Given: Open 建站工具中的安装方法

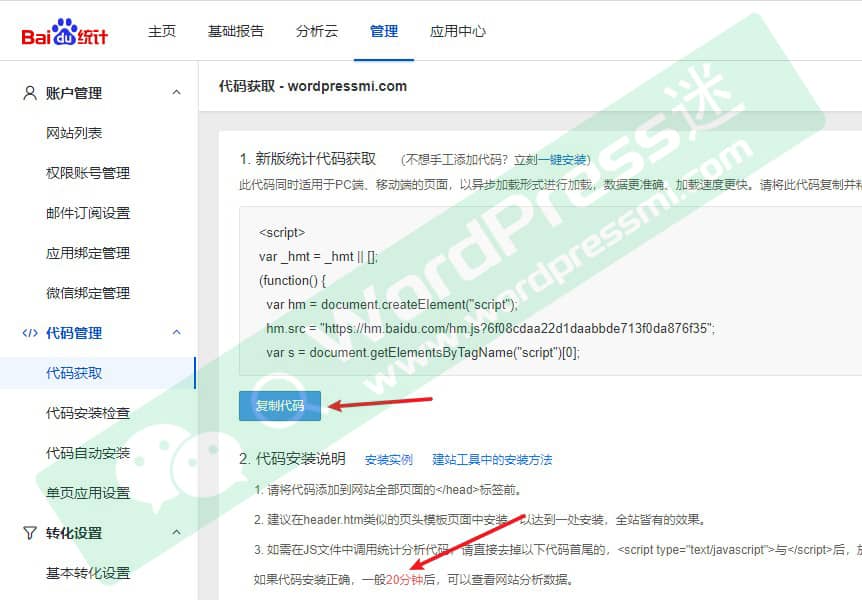Looking at the screenshot, I should point(491,459).
